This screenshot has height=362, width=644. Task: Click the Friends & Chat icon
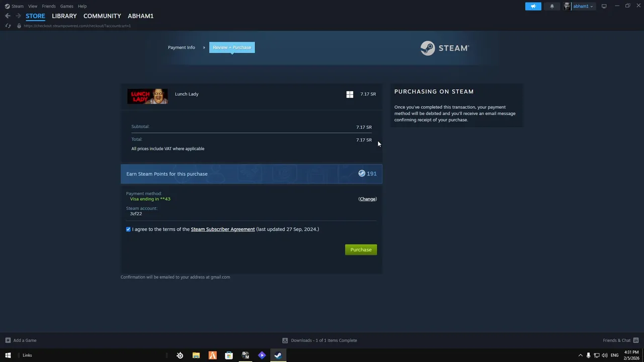635,340
